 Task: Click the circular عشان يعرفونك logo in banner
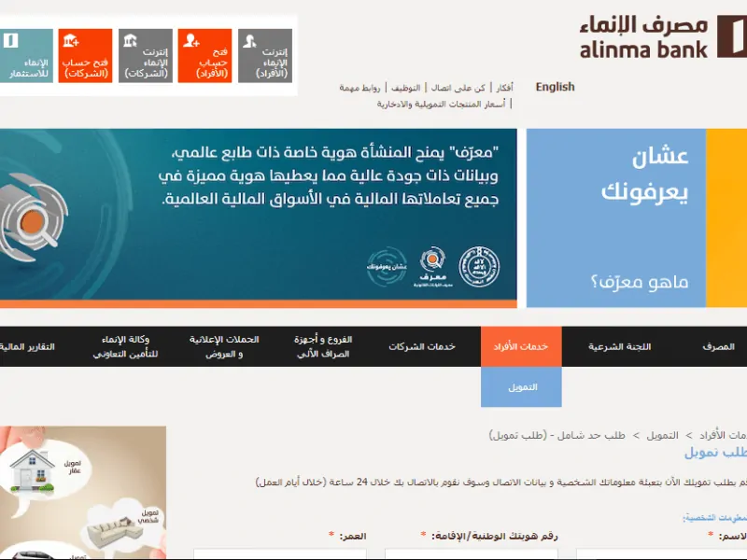tap(387, 267)
